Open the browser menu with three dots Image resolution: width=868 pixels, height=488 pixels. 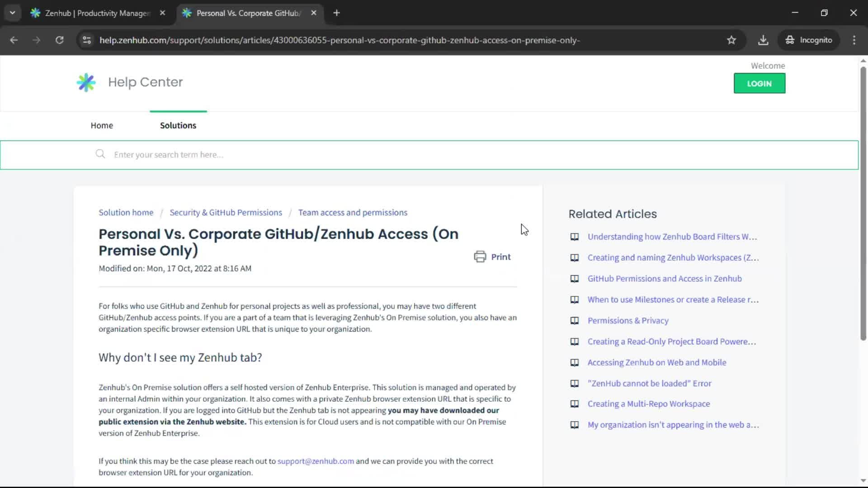pos(854,40)
